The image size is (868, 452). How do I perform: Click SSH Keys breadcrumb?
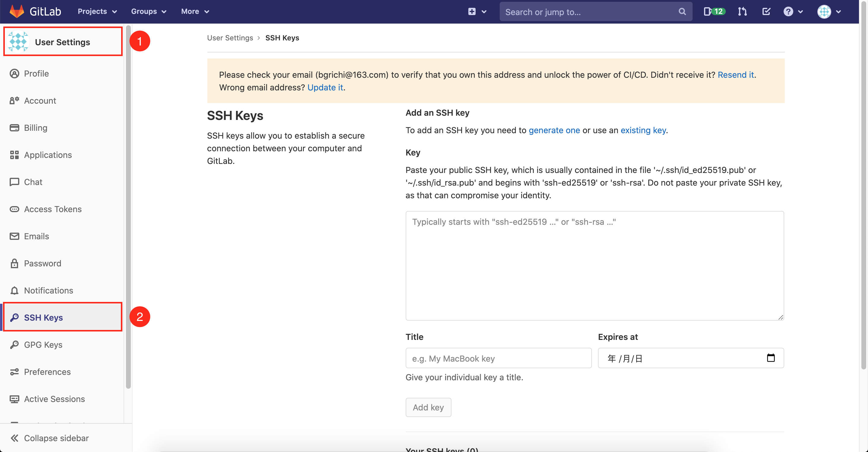[x=282, y=38]
